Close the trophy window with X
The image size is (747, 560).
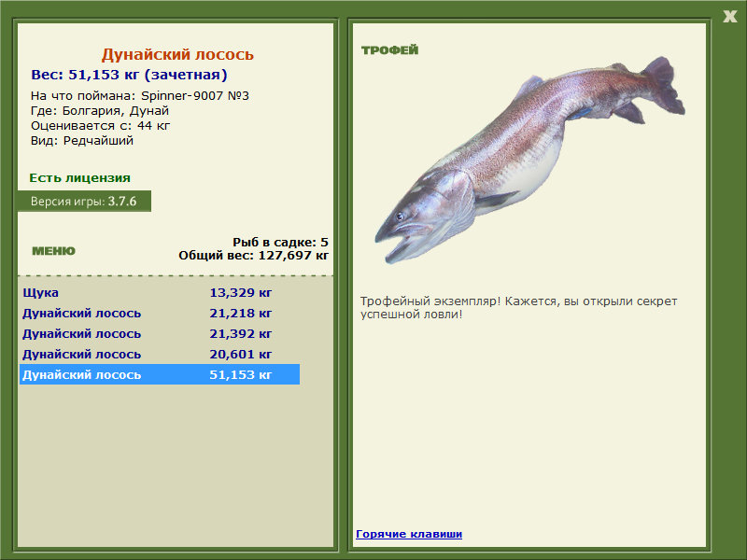click(729, 17)
